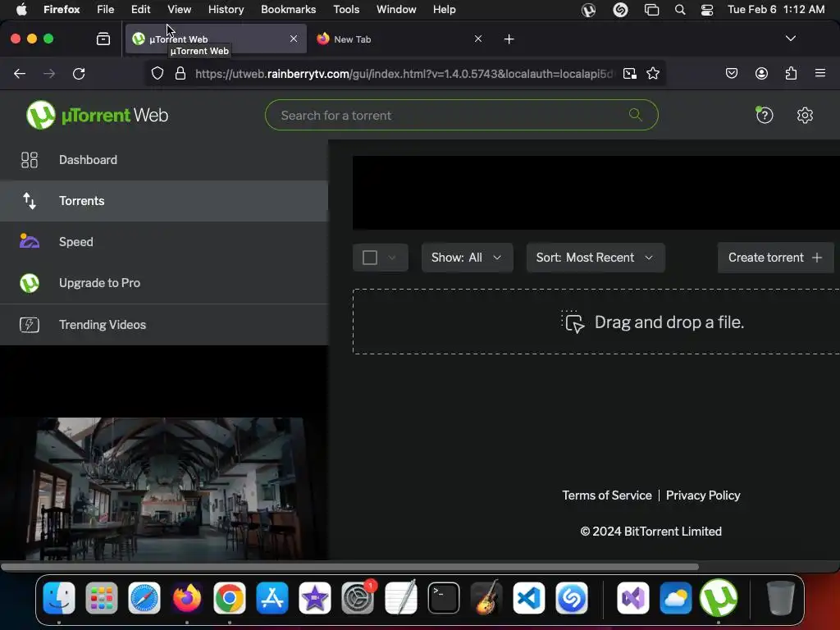Open the Sort: Most Recent dropdown

click(596, 258)
